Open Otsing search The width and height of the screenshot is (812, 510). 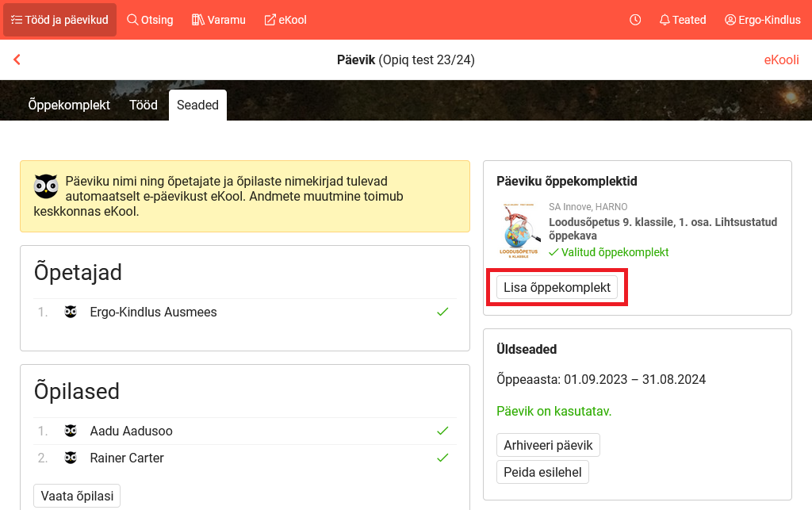coord(150,20)
